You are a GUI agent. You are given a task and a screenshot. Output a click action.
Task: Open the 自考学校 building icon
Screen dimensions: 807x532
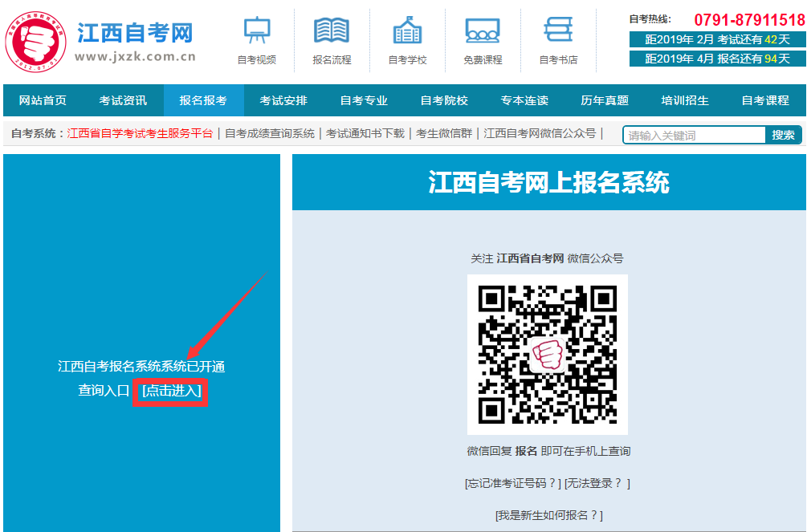pos(407,31)
